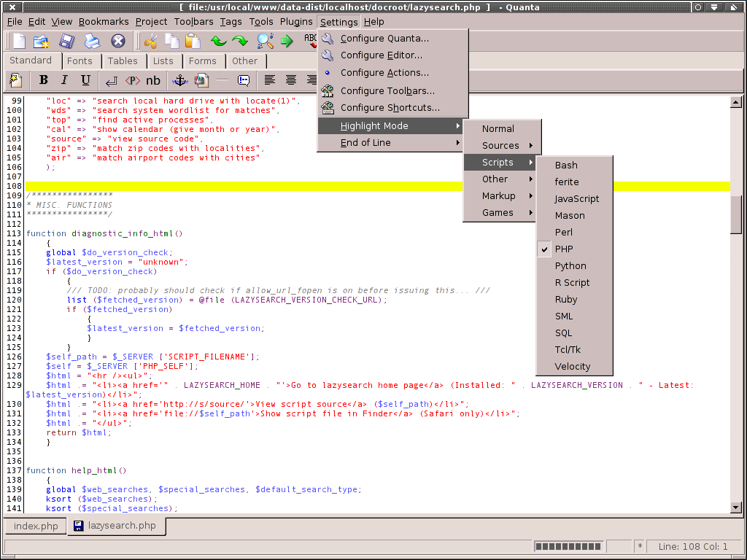Click the Paste clipboard icon
747x560 pixels.
(193, 41)
